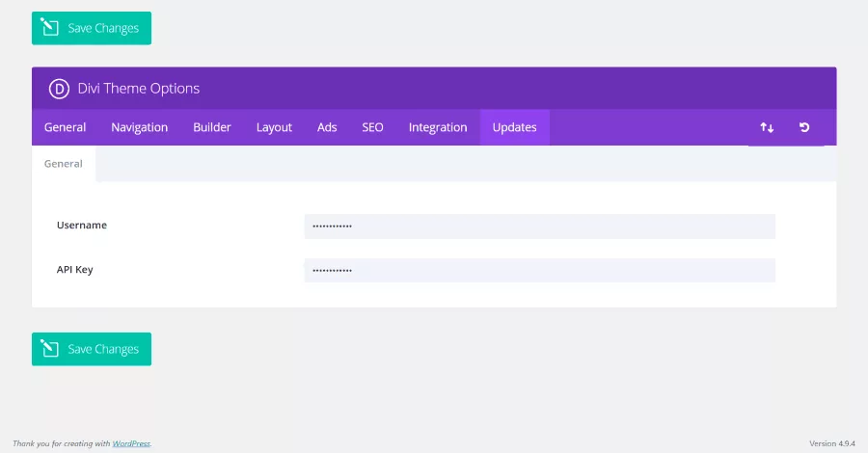
Task: Click the Divi logo in the header
Action: [59, 89]
